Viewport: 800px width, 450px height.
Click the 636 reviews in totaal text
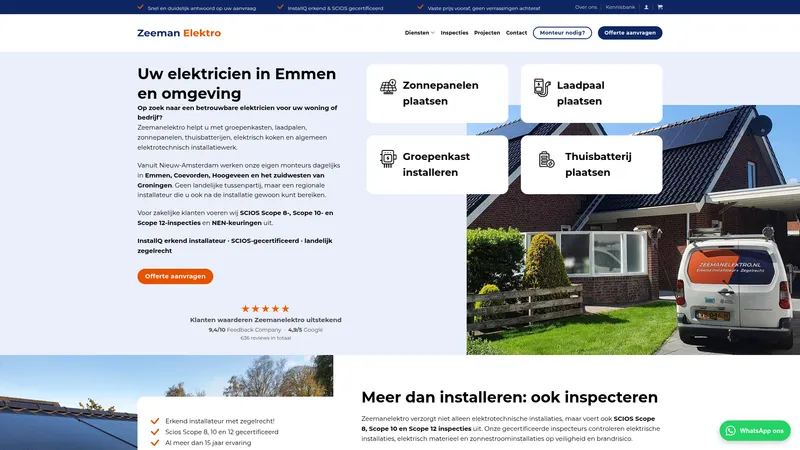tap(265, 338)
